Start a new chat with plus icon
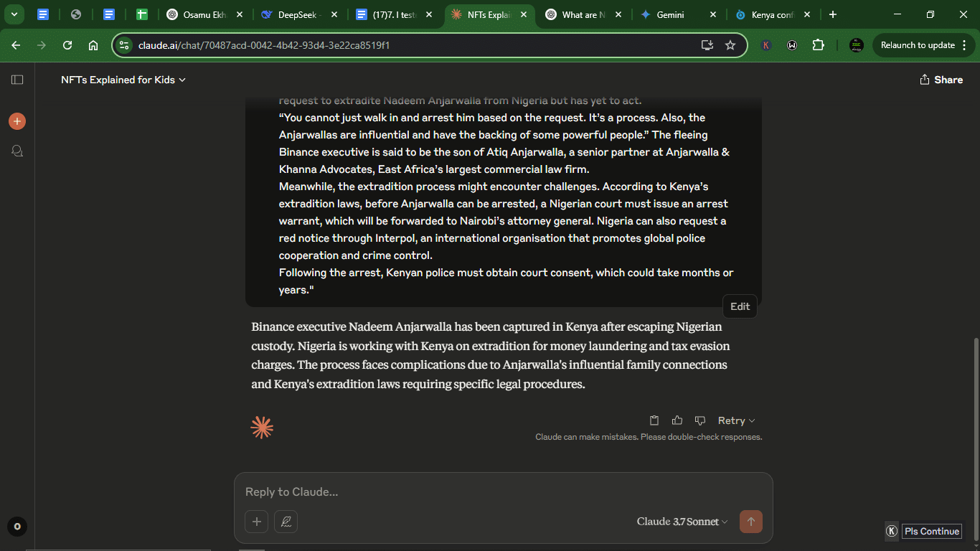 [x=17, y=121]
